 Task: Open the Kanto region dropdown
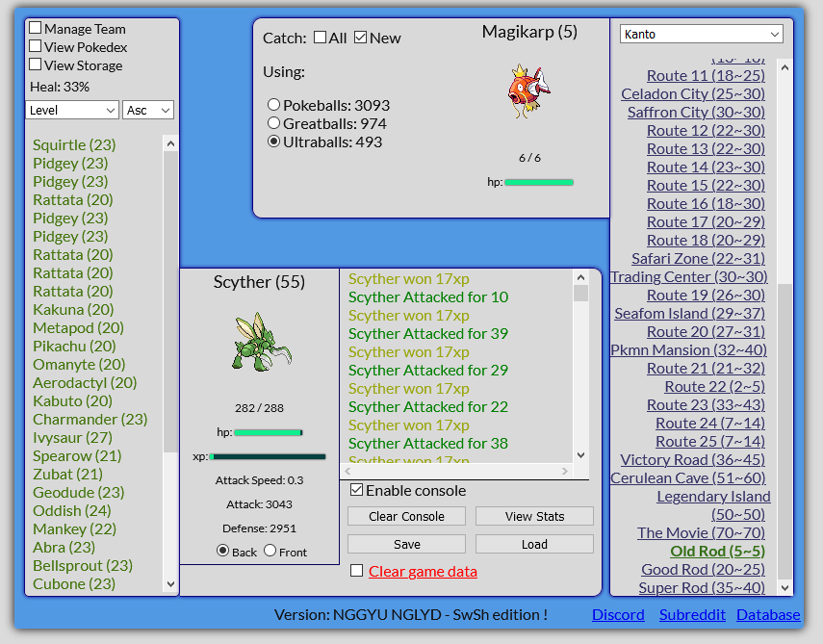click(x=701, y=33)
